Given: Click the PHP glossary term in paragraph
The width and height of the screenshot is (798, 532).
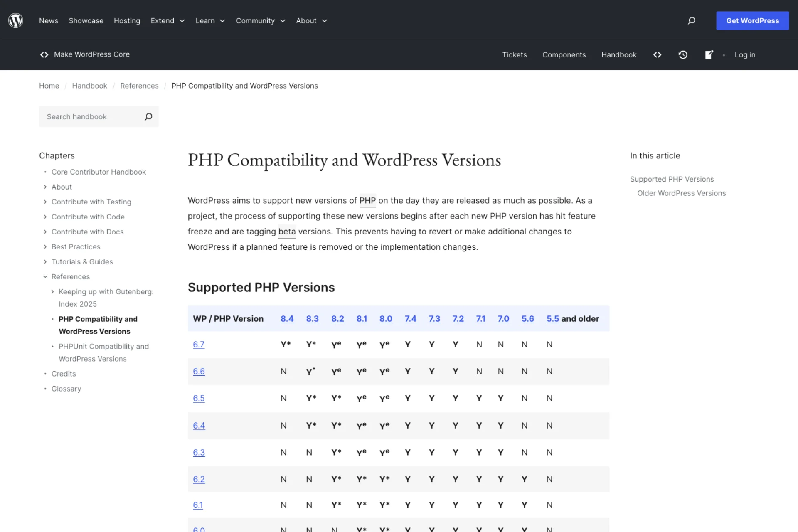Looking at the screenshot, I should point(367,201).
